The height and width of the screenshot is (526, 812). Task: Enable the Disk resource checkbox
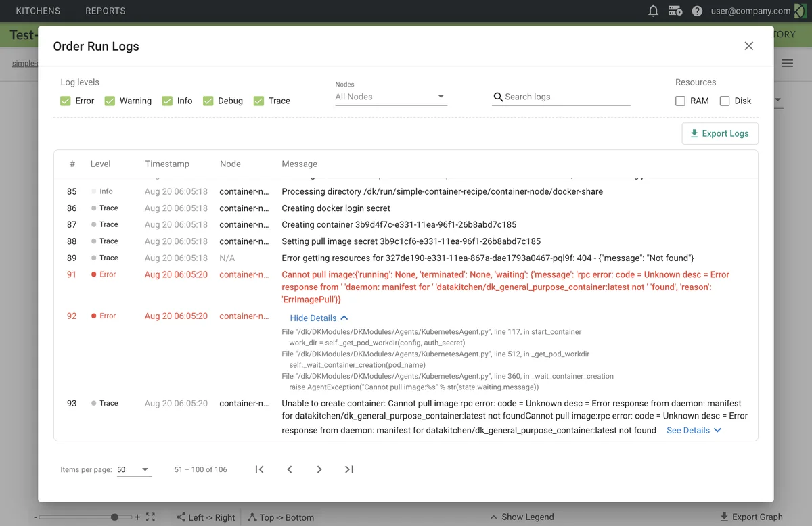(724, 100)
